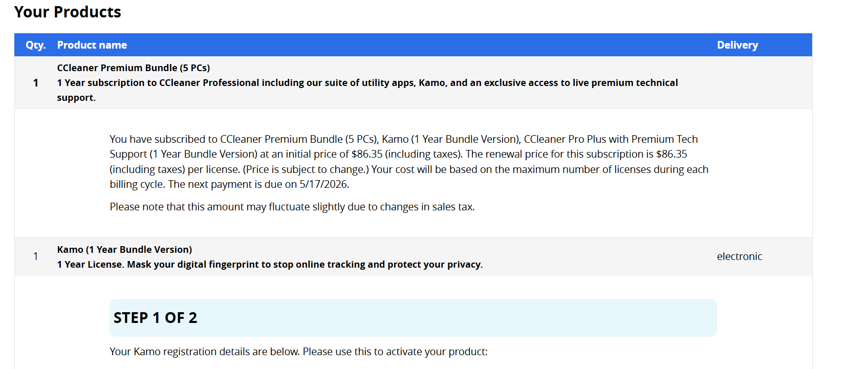Click the Kamo digital fingerprint description line

click(270, 265)
